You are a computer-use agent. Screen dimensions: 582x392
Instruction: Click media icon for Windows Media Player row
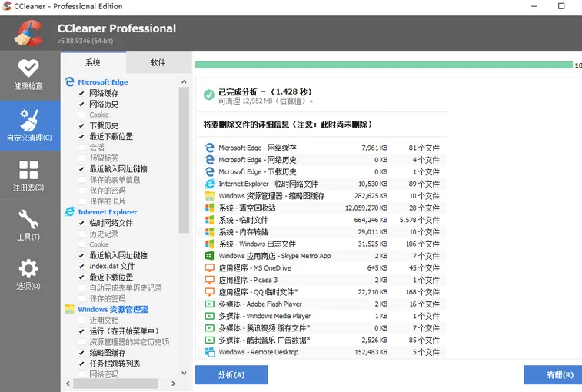coord(209,316)
